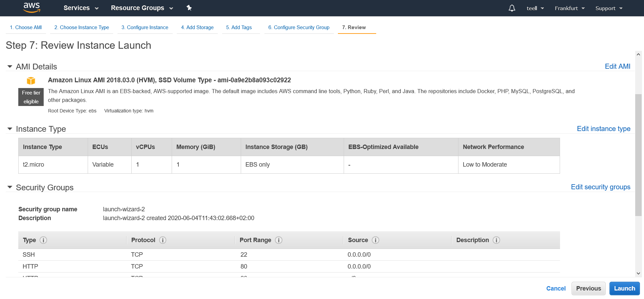
Task: Open the notifications bell
Action: point(512,8)
